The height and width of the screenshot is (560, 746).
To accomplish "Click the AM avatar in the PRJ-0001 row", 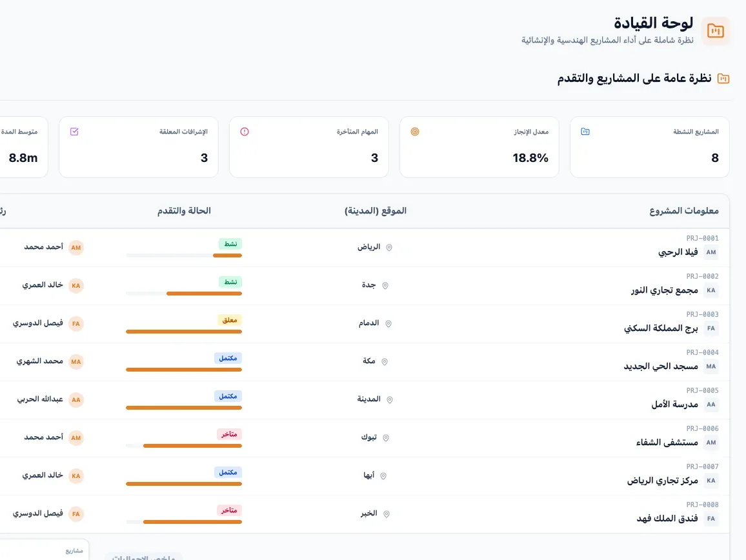I will click(76, 247).
